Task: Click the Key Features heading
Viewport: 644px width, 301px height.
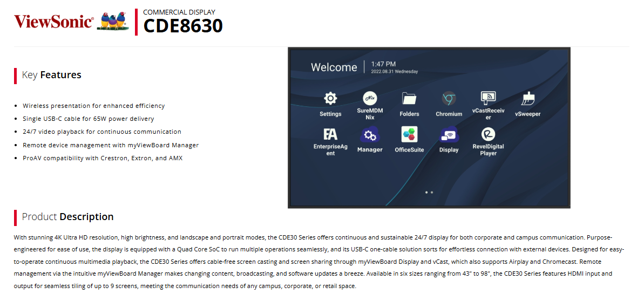Action: click(52, 75)
